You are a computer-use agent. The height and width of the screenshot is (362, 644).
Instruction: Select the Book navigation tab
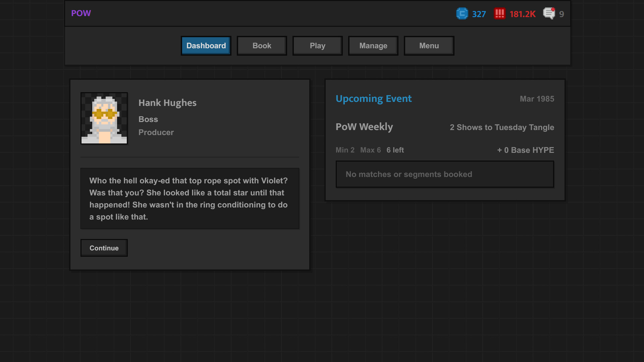[261, 46]
